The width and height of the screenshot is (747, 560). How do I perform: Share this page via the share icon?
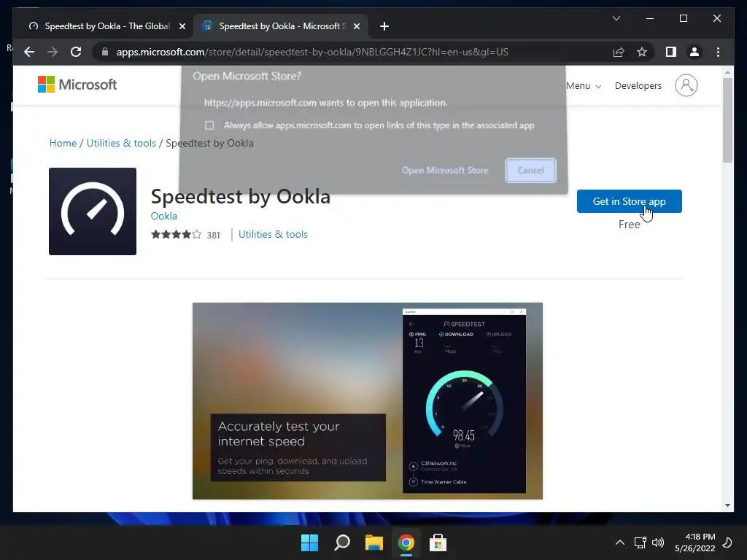[619, 52]
